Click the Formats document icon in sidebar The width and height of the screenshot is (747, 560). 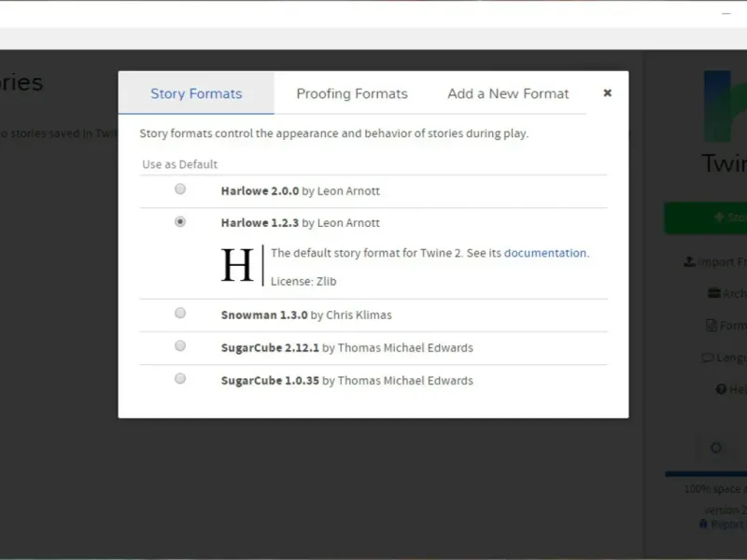tap(712, 325)
